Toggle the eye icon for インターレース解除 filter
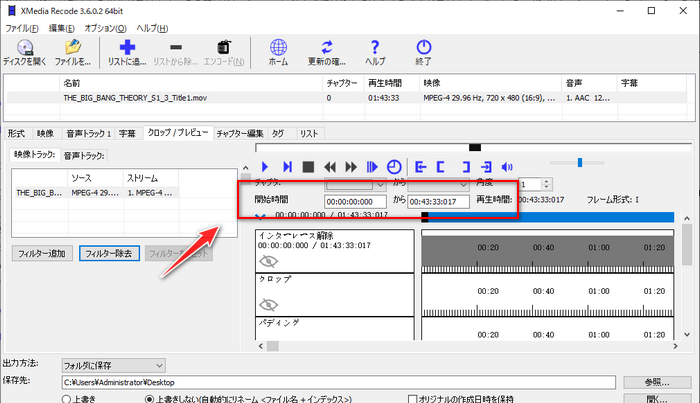Screen dimensions: 700x403 tap(269, 260)
